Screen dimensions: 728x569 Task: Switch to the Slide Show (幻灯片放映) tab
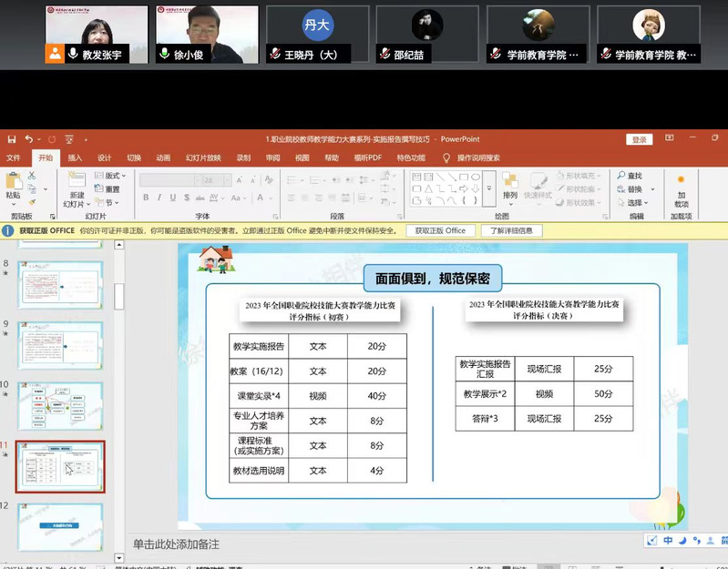pos(203,157)
